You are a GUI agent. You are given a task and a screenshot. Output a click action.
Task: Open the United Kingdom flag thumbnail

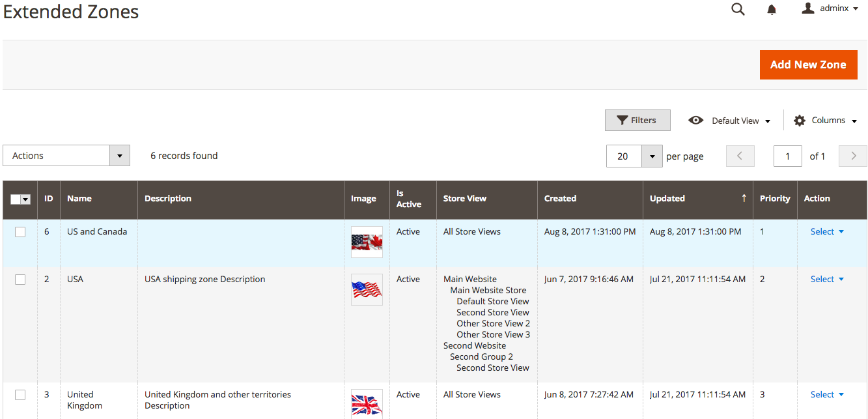(367, 403)
